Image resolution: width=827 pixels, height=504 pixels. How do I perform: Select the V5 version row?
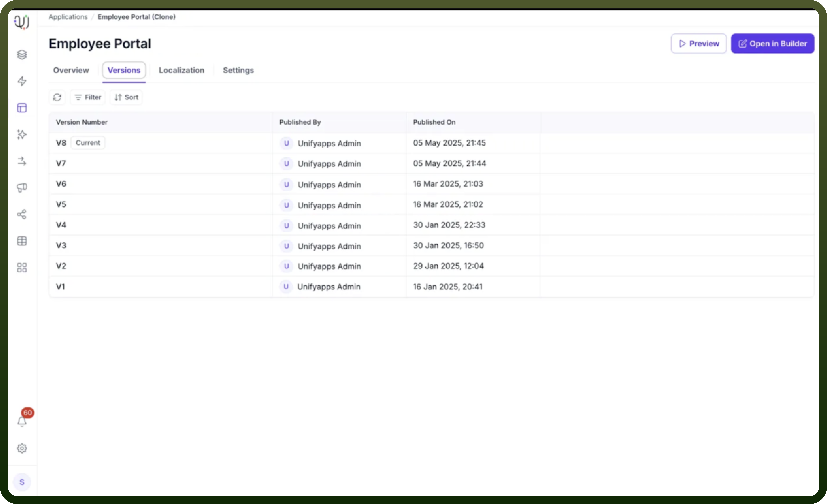pos(432,205)
